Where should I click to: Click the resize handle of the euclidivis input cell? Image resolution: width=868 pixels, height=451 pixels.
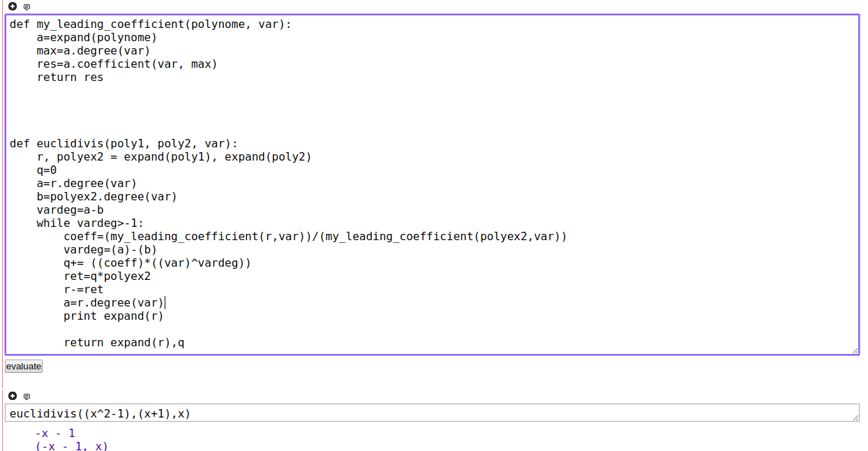click(855, 417)
